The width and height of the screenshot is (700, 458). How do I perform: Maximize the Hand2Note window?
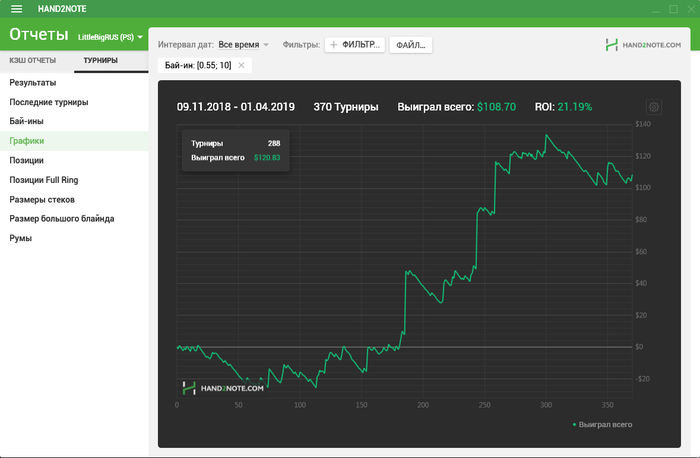click(673, 9)
